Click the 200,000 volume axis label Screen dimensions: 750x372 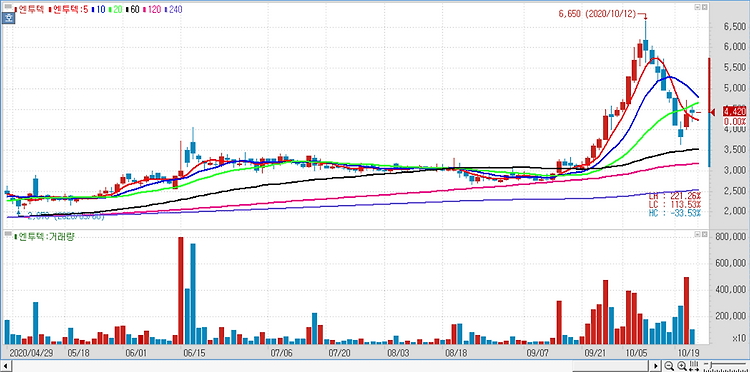(x=732, y=317)
